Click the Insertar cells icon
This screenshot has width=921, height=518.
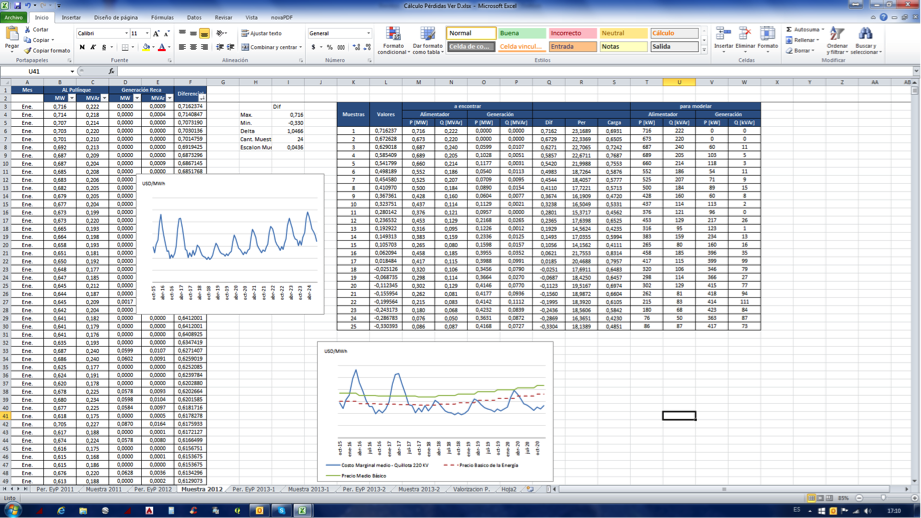point(722,37)
